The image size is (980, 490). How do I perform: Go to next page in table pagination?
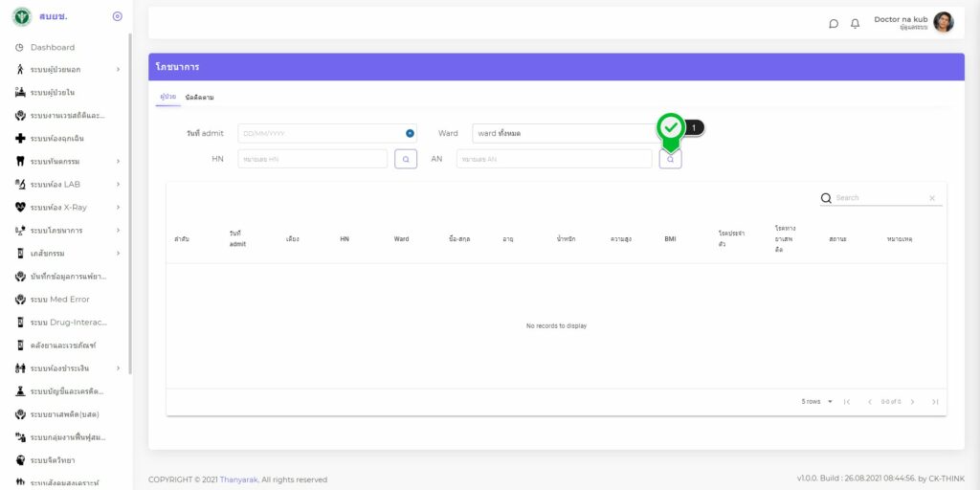[912, 401]
